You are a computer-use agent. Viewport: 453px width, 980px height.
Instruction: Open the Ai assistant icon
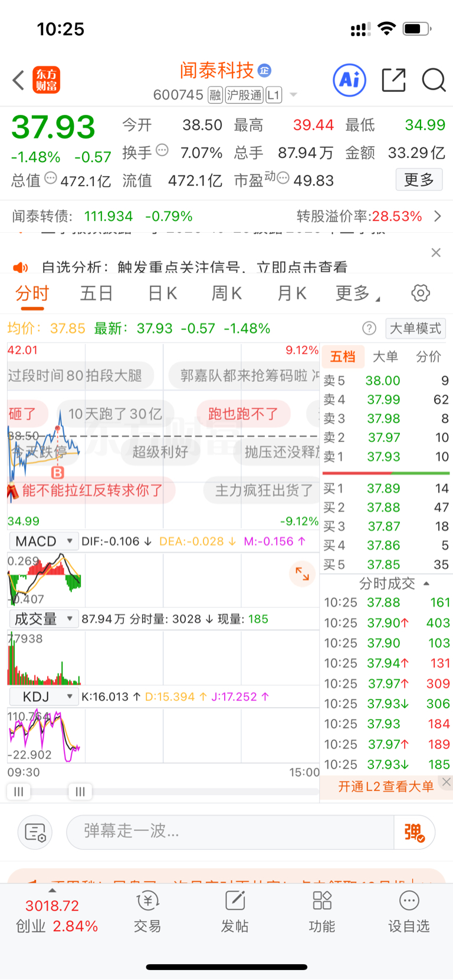(350, 80)
